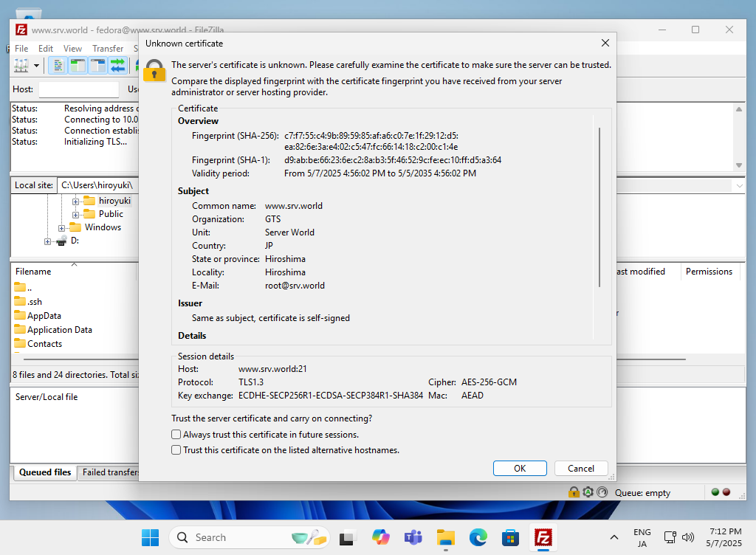The image size is (756, 555).
Task: Close the Unknown certificate dialog with X
Action: pyautogui.click(x=605, y=44)
